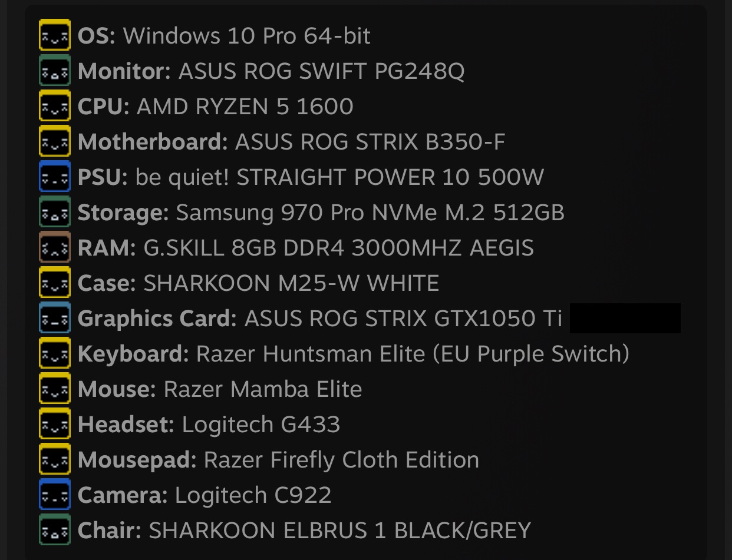Screen dimensions: 732x560
Task: Click the yellow icon next to Case
Action: coord(55,282)
